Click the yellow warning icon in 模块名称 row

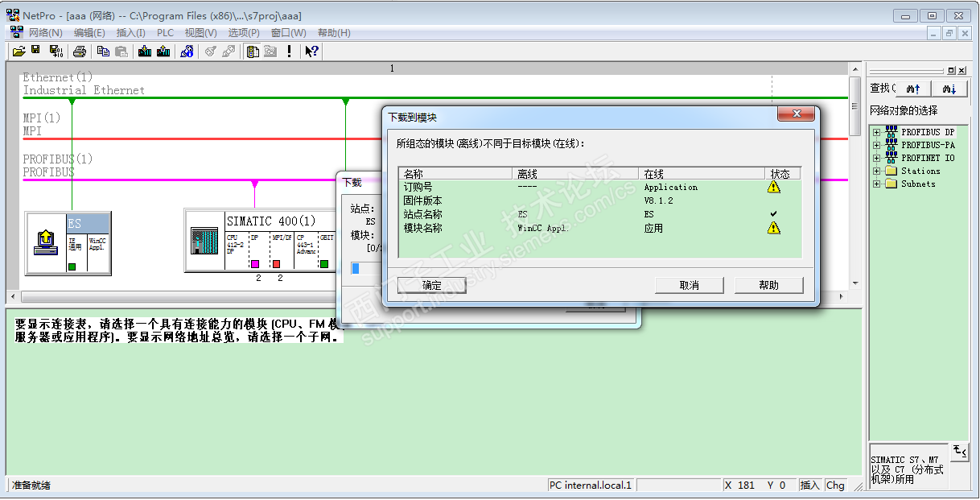(774, 228)
